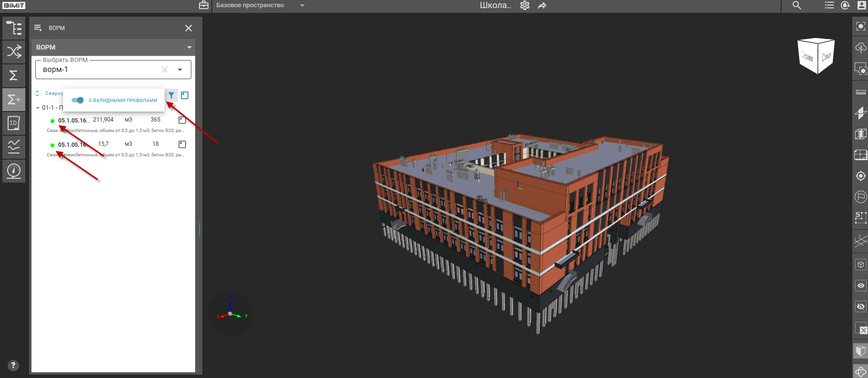868x378 pixels.
Task: Click the select-in-window tool in right toolbar
Action: [x=860, y=70]
